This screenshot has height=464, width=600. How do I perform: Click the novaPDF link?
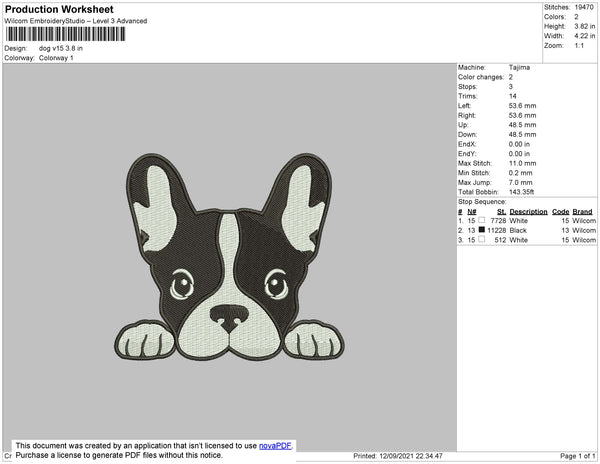point(275,446)
